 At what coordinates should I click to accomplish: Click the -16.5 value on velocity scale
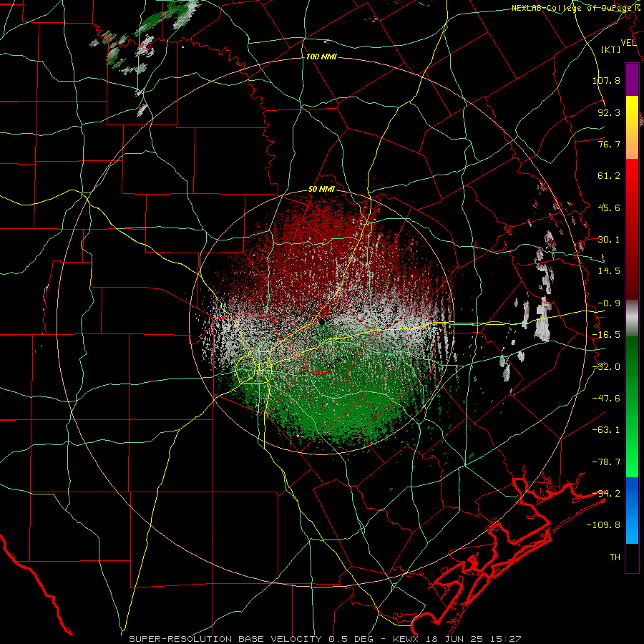[x=606, y=335]
